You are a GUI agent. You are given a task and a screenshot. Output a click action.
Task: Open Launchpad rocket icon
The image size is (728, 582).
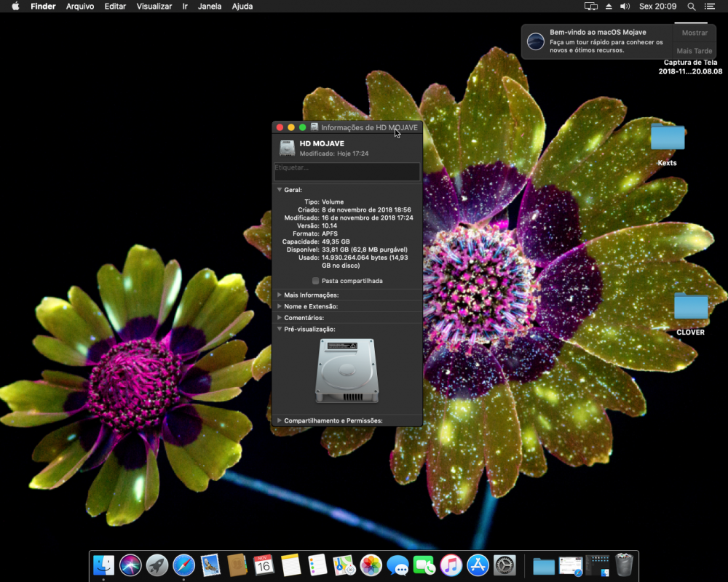pos(157,565)
